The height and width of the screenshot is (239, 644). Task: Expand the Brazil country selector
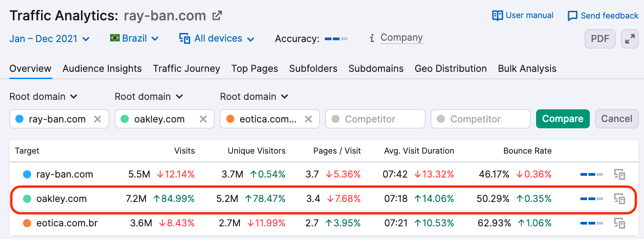coord(134,39)
